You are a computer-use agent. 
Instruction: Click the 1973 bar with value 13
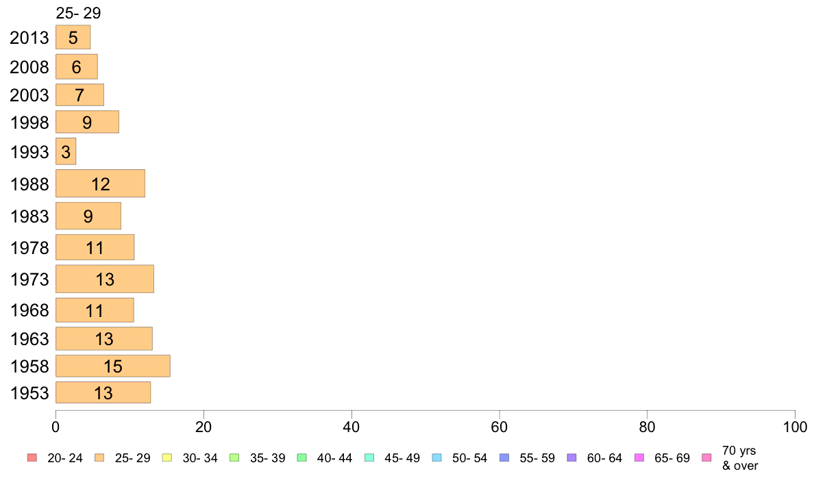(105, 279)
